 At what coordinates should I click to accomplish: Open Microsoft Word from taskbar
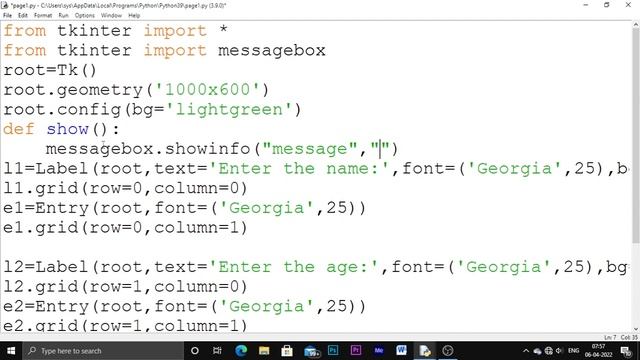[402, 351]
